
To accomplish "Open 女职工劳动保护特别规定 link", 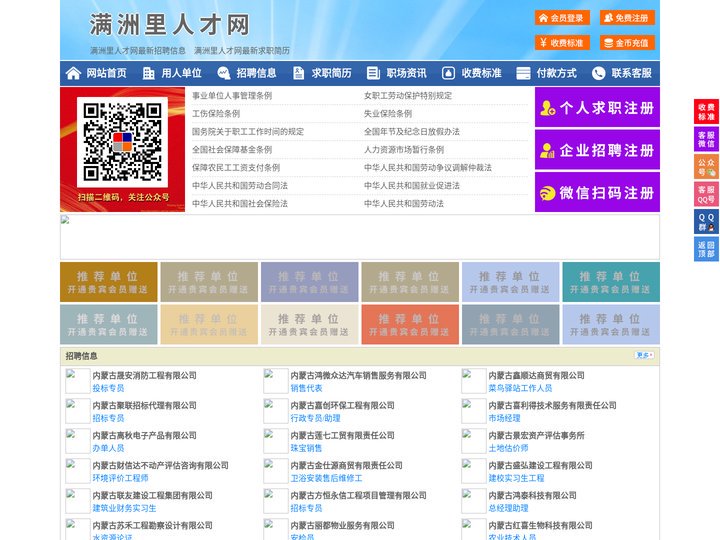I will tap(408, 96).
